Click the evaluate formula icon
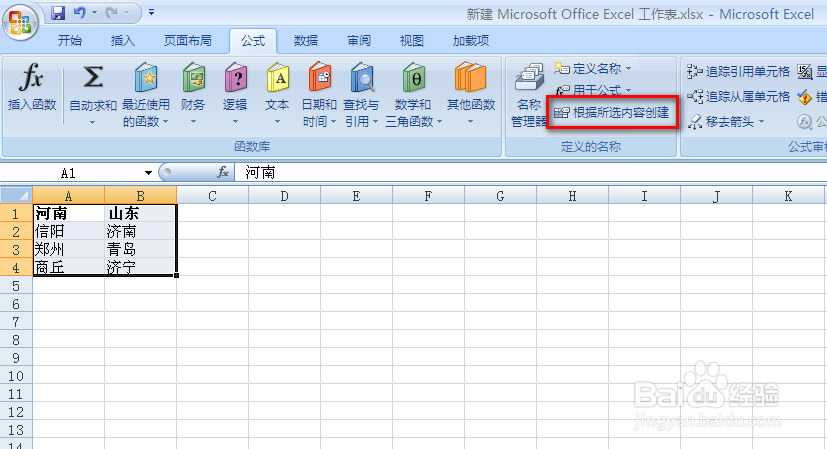827x449 pixels. coord(804,122)
